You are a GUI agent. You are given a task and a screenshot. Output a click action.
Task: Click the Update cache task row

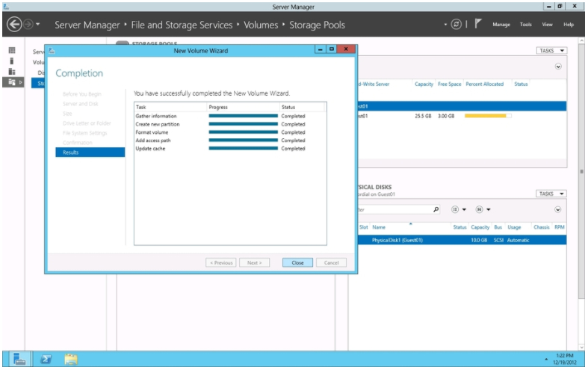[x=230, y=149]
